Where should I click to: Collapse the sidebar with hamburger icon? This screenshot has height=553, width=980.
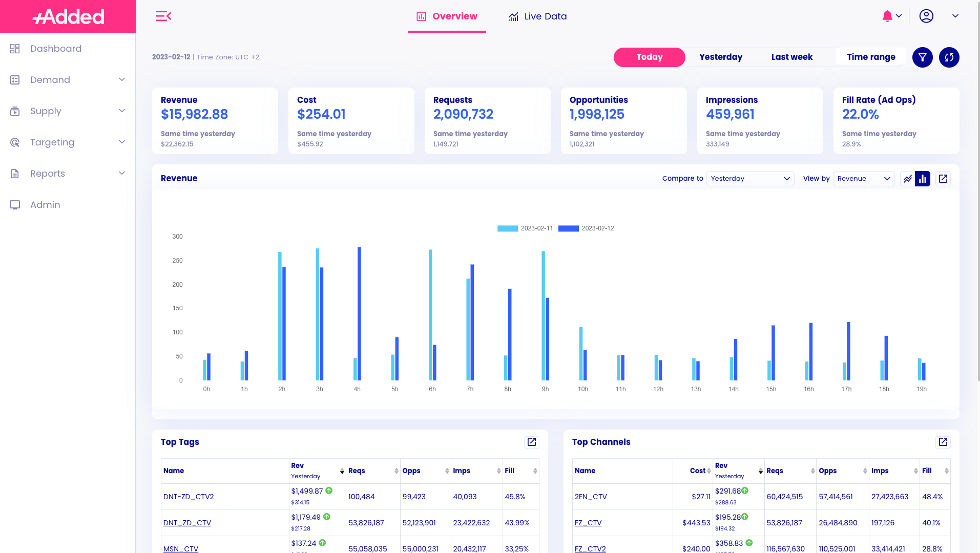[x=163, y=16]
